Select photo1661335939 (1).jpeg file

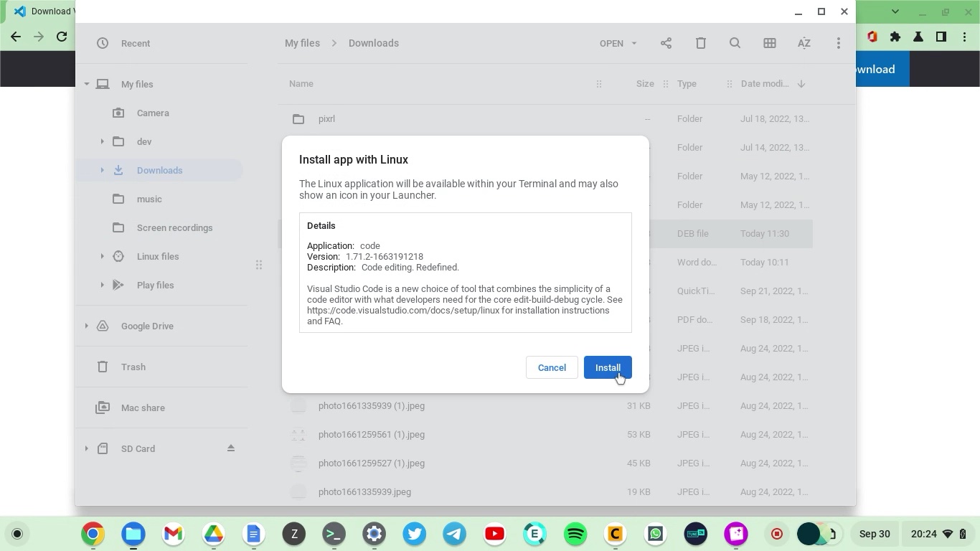(545, 405)
